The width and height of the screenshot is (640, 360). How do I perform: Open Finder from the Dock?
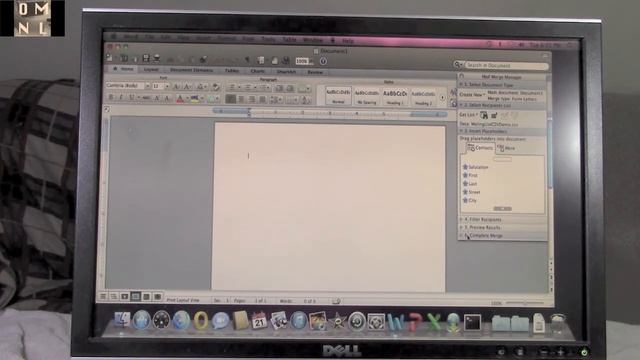[122, 320]
